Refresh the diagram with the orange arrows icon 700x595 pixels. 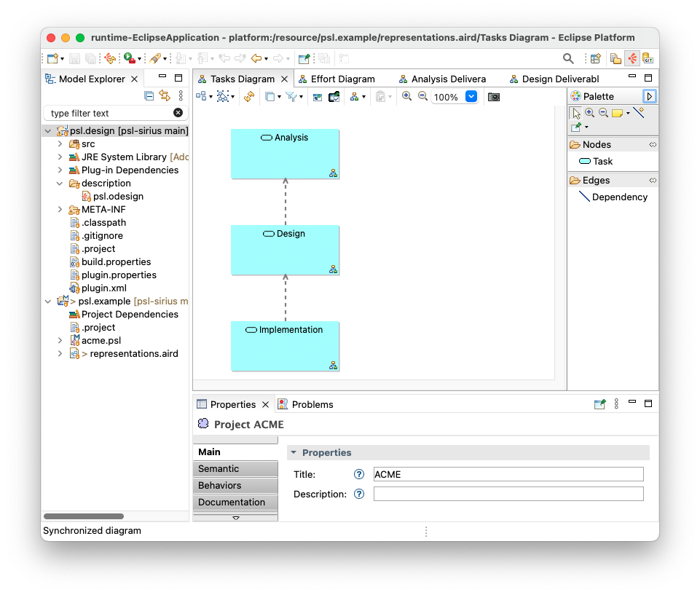249,96
